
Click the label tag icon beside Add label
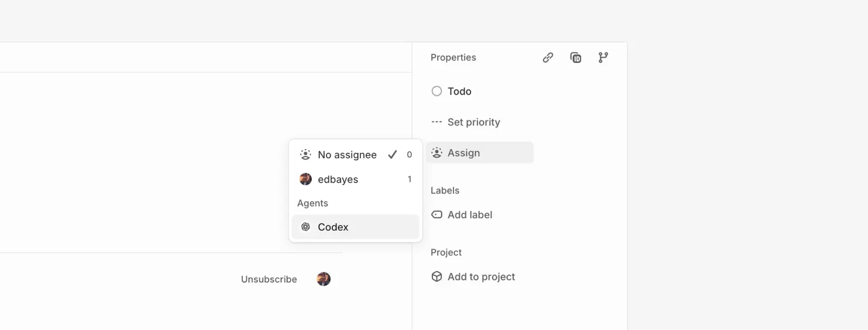tap(436, 215)
